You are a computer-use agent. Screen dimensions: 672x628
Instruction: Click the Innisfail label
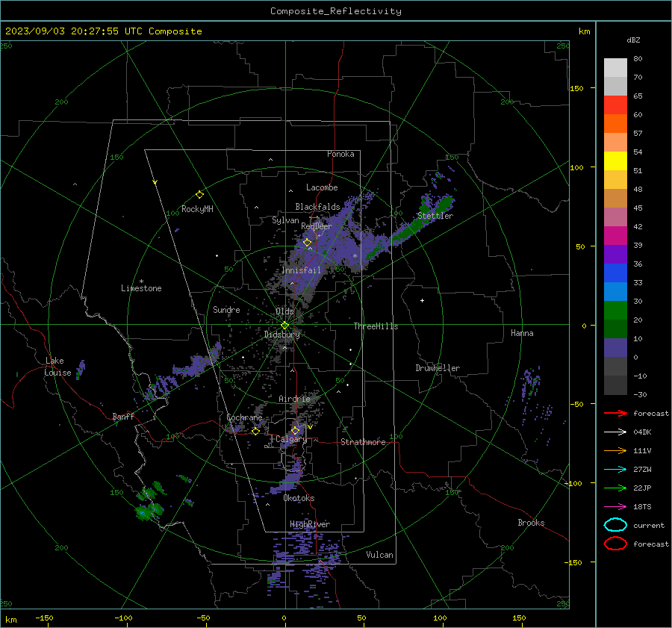tap(301, 270)
